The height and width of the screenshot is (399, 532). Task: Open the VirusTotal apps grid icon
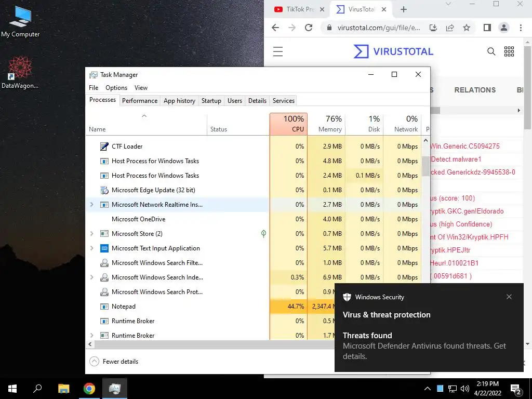(509, 51)
